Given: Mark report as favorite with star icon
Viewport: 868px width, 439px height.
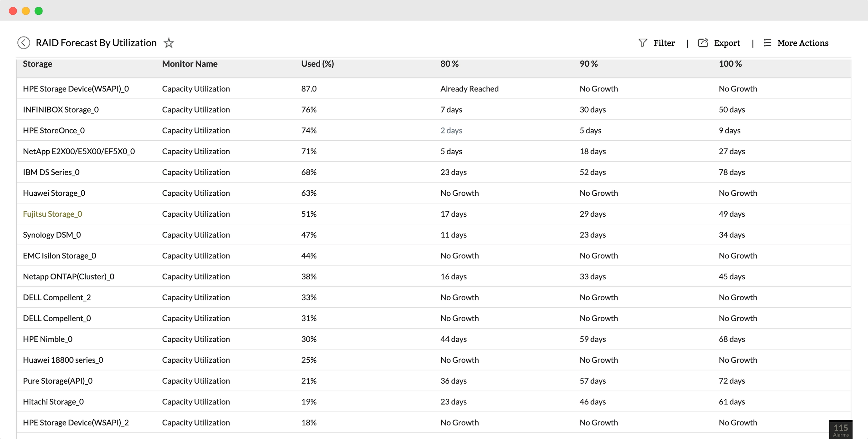Looking at the screenshot, I should 168,43.
